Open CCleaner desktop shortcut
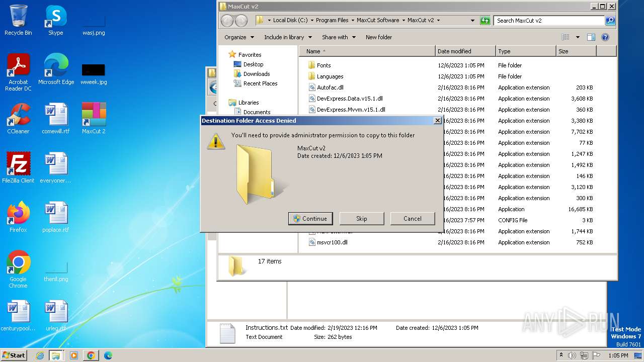644x362 pixels. click(x=18, y=119)
